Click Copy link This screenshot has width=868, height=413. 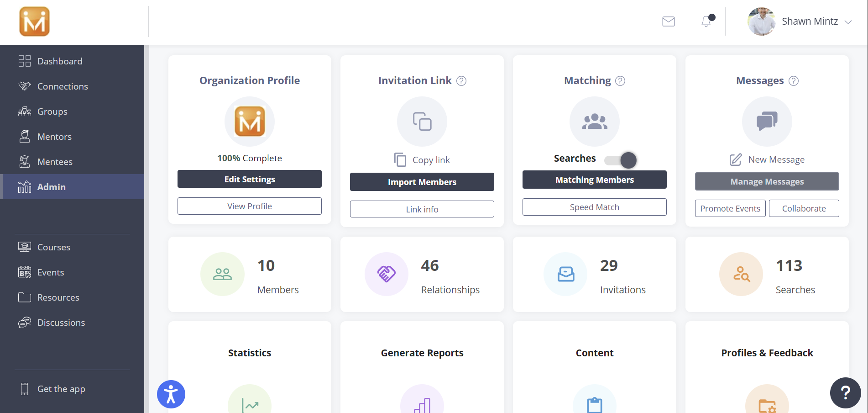pyautogui.click(x=422, y=160)
